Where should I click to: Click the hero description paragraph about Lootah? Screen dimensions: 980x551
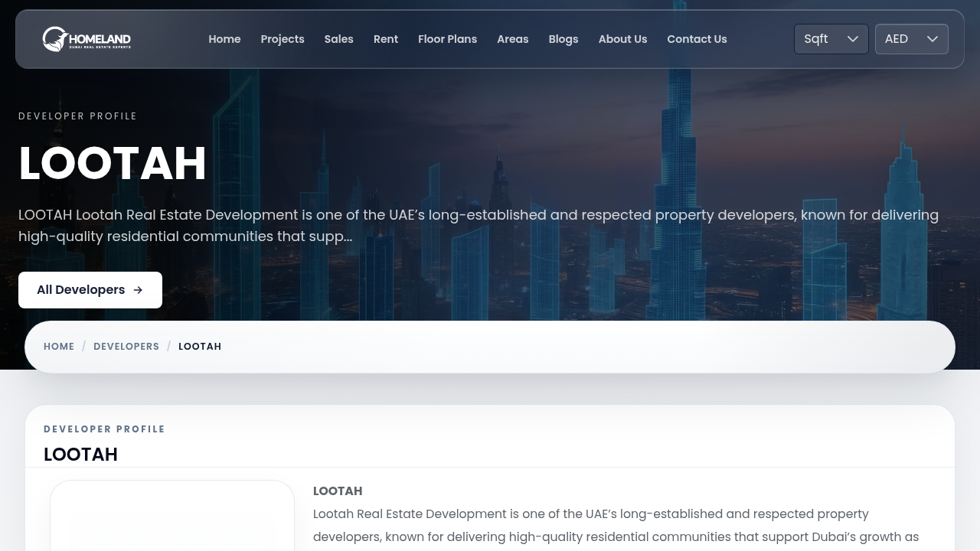tap(479, 226)
